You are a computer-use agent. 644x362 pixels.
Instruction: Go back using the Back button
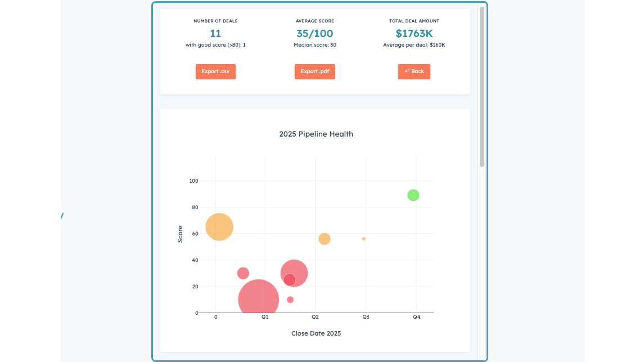click(414, 72)
